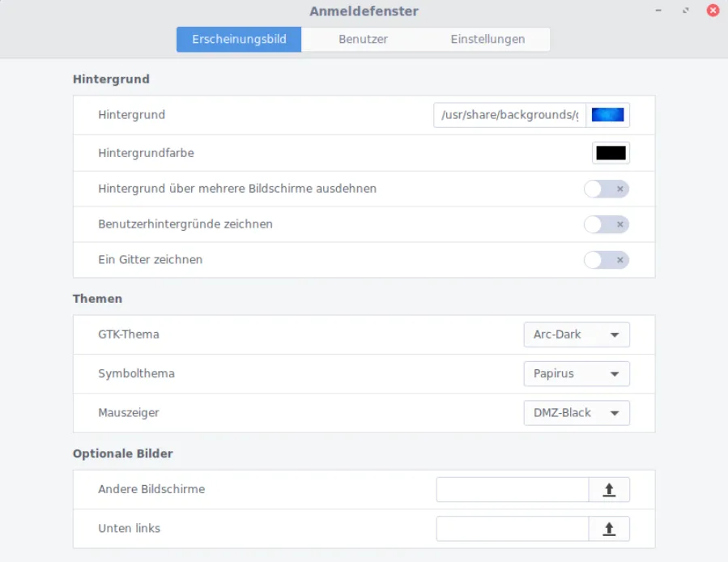Click the Anmeldefenster title bar

click(364, 11)
